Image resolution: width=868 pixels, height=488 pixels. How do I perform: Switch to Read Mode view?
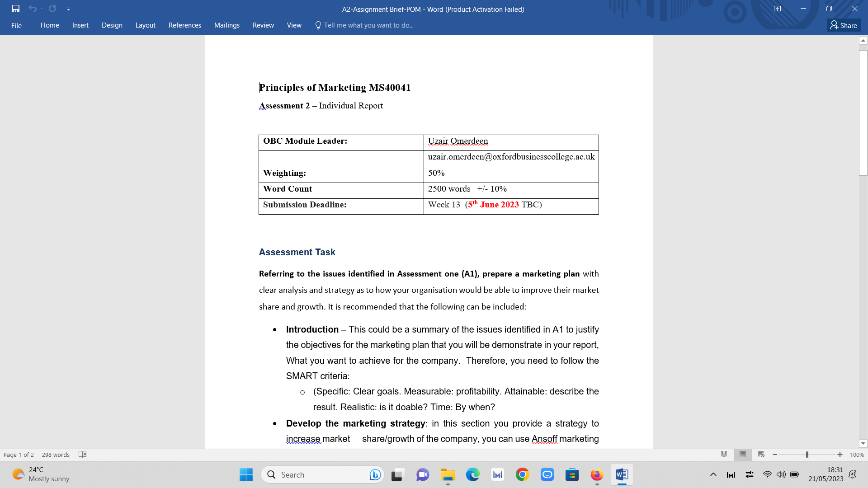(x=724, y=455)
